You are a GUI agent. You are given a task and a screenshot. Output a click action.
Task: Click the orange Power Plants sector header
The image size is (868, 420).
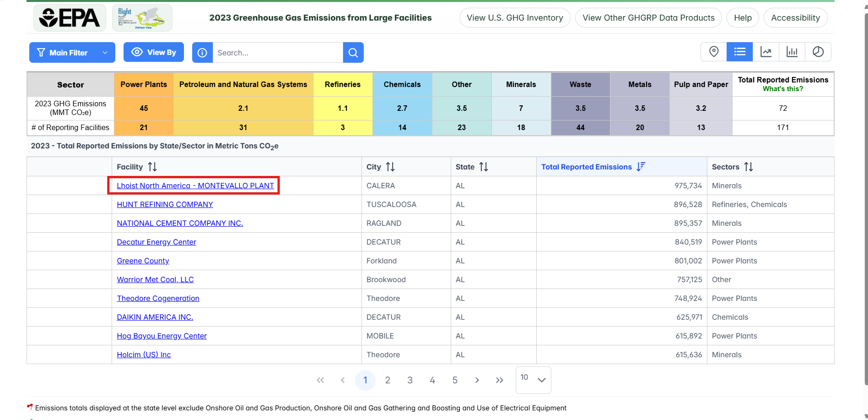pos(144,84)
